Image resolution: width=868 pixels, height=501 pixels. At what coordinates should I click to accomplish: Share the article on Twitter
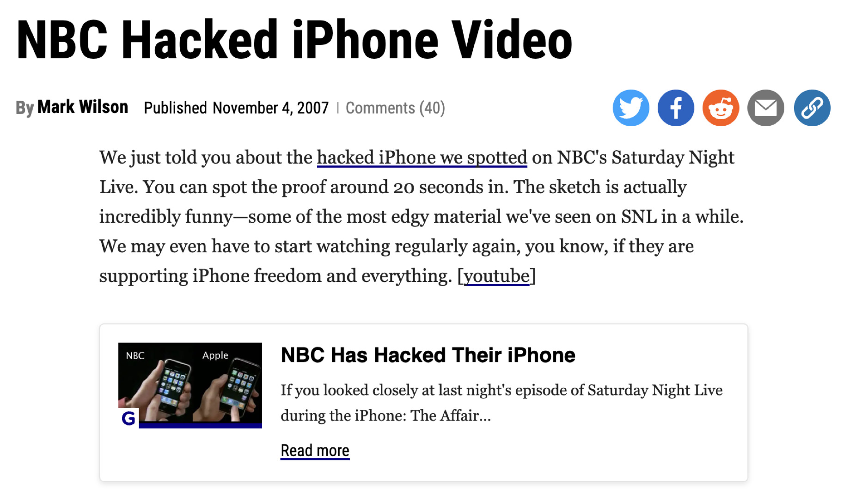tap(630, 108)
